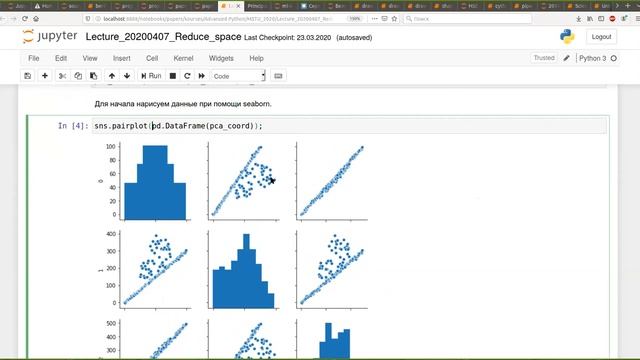Image resolution: width=640 pixels, height=360 pixels.
Task: Paste cells below icon
Action: (93, 76)
